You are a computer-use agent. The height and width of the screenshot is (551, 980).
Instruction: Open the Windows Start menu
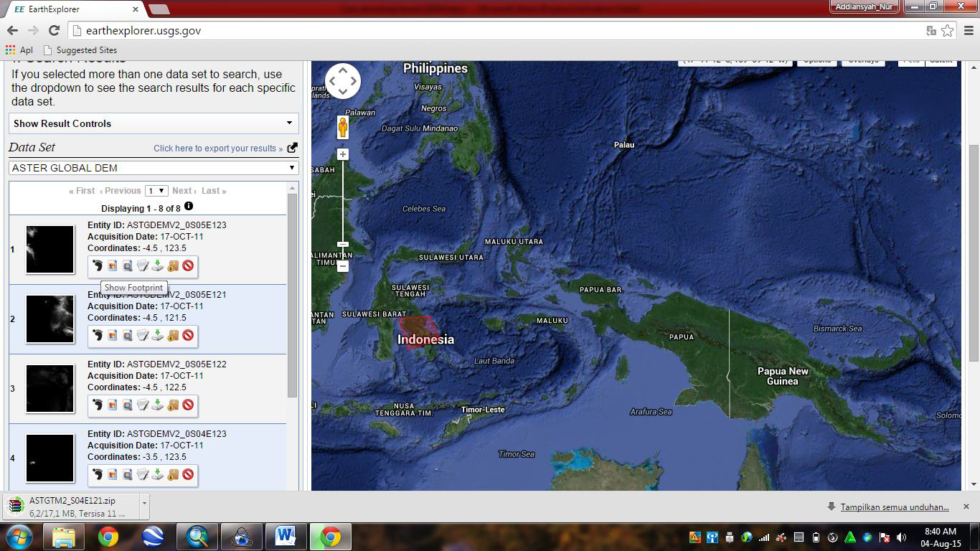(19, 537)
